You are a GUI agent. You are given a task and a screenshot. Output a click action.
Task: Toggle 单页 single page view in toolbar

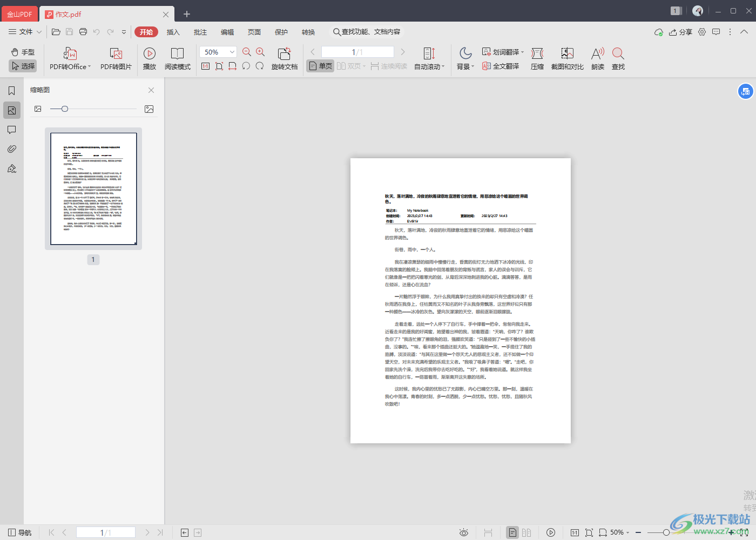pos(320,66)
